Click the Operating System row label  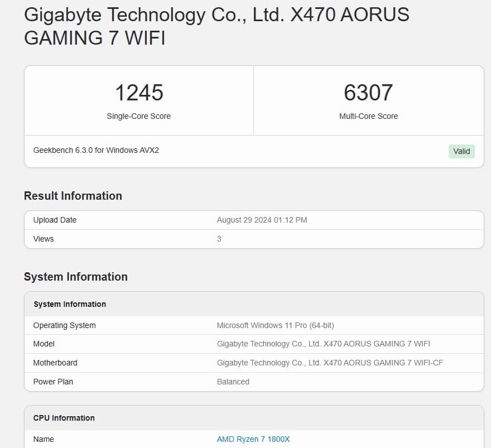click(64, 325)
